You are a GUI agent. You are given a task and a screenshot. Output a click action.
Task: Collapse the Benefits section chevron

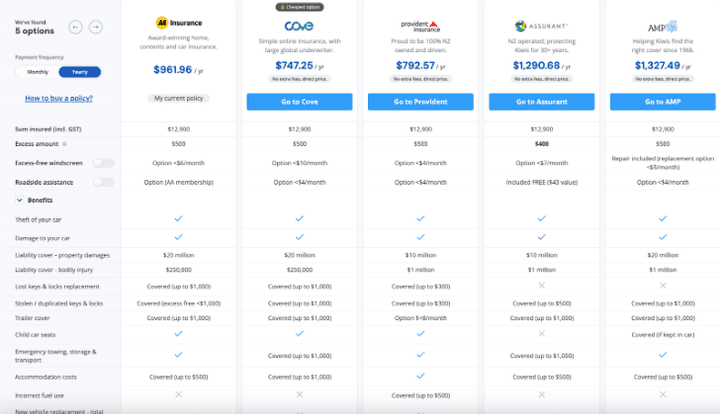click(19, 200)
